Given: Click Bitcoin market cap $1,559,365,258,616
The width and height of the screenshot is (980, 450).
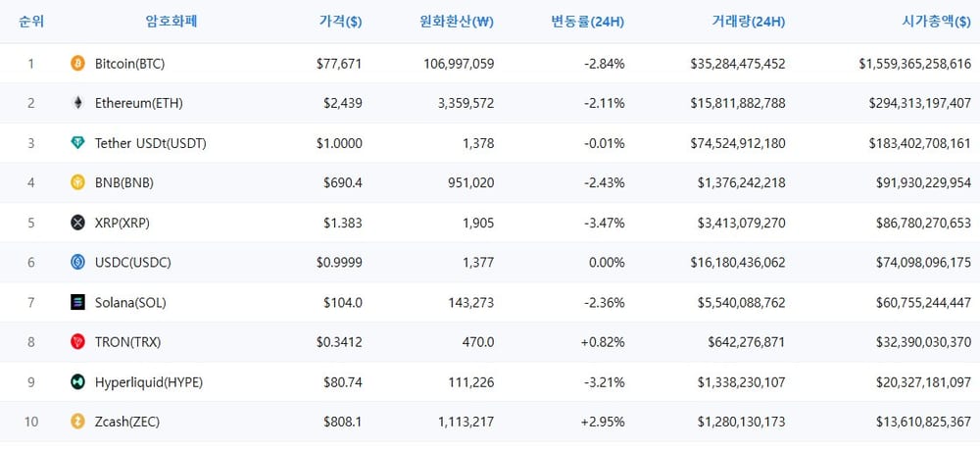Looking at the screenshot, I should coord(915,63).
